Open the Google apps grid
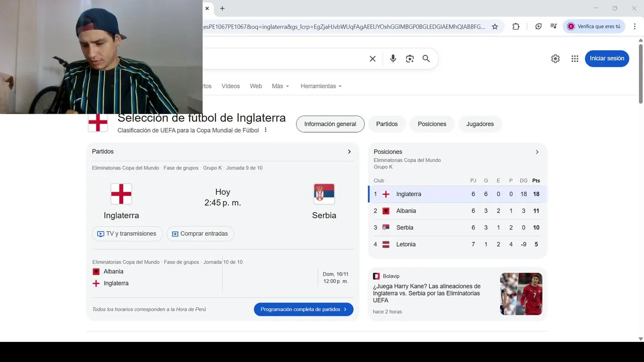The width and height of the screenshot is (644, 362). coord(575,59)
